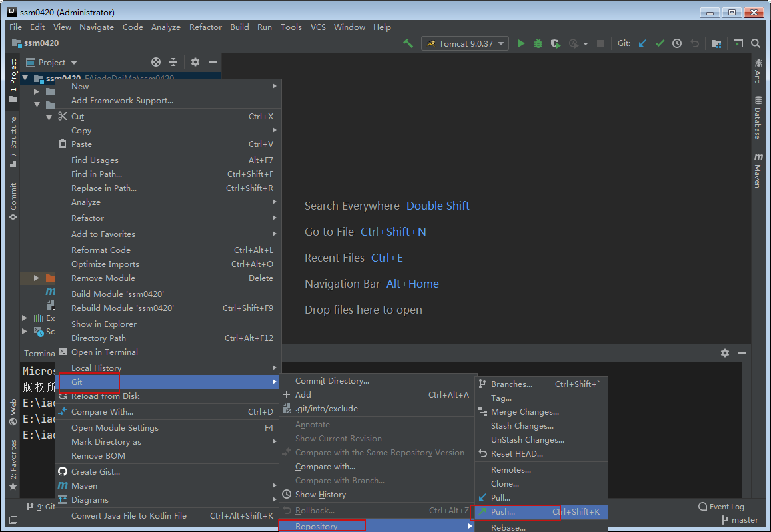Expand the Refactor submenu in context menu
Image resolution: width=771 pixels, height=532 pixels.
[x=168, y=218]
